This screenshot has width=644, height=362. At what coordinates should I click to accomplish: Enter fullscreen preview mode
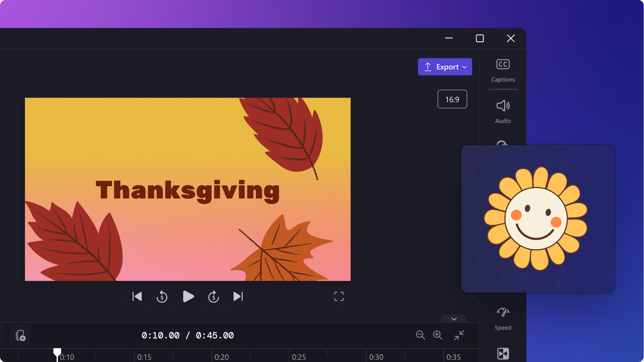click(339, 296)
